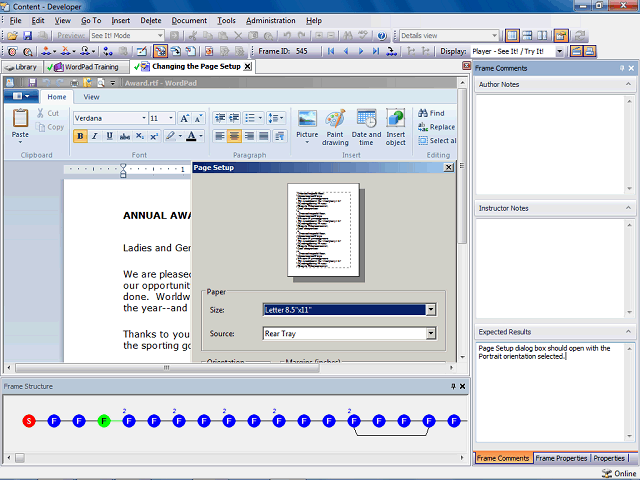Go to the first frame
Image resolution: width=640 pixels, height=480 pixels.
(331, 51)
